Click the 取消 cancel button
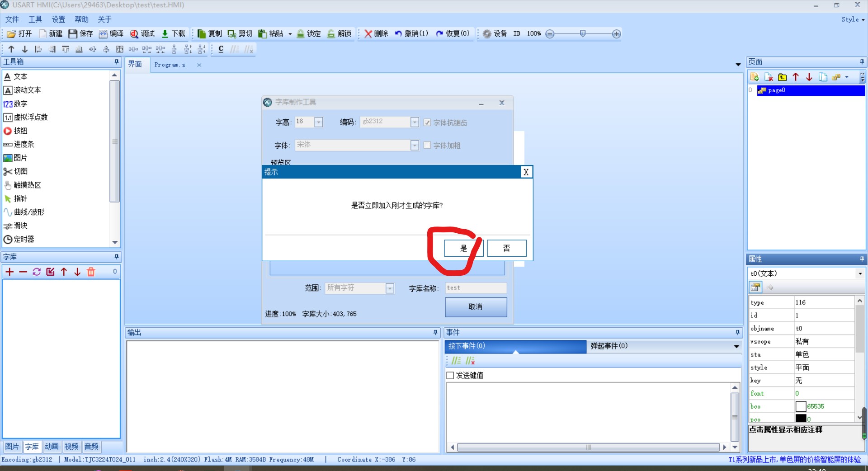The image size is (868, 471). [x=476, y=307]
